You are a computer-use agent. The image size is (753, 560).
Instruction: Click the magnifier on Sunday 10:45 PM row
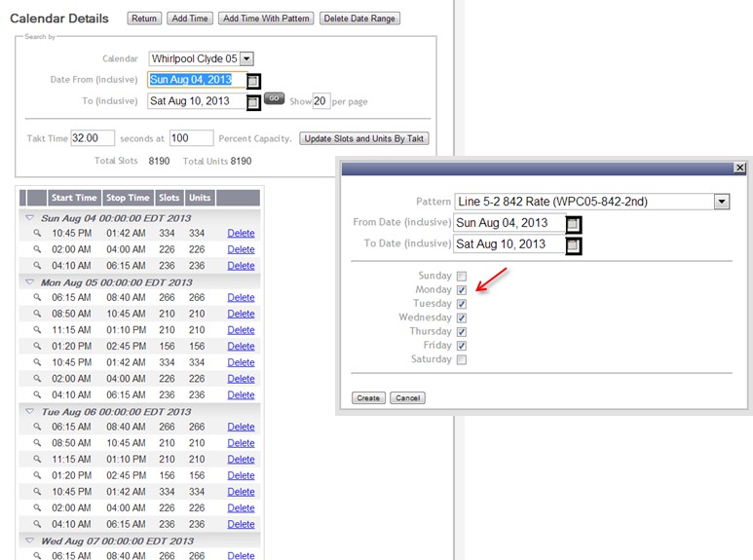coord(37,233)
